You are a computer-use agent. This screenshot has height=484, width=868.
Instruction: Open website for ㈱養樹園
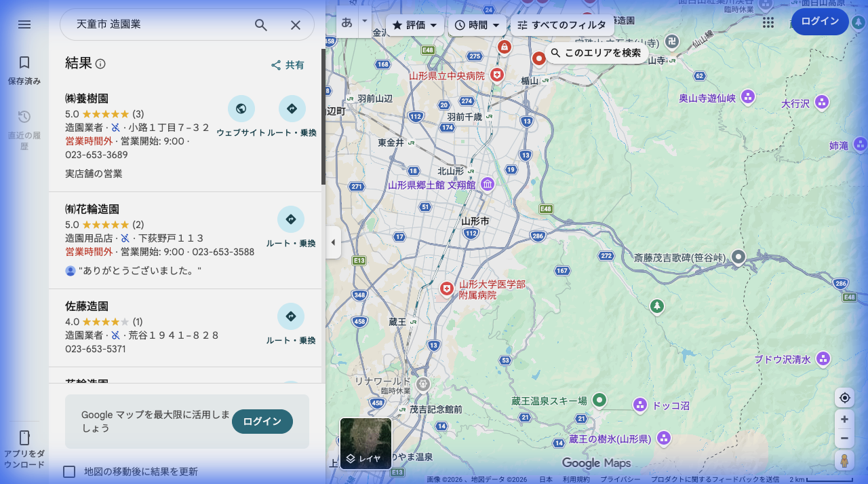click(x=241, y=109)
